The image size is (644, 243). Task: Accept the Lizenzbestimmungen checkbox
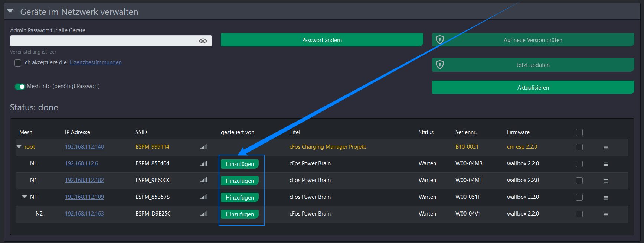pyautogui.click(x=18, y=63)
